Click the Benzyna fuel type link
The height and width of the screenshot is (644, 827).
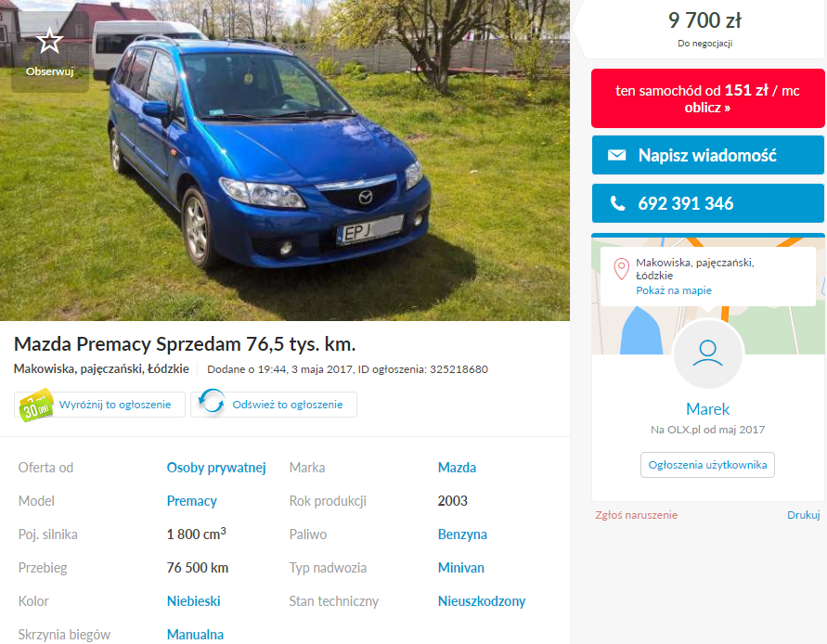pyautogui.click(x=462, y=535)
